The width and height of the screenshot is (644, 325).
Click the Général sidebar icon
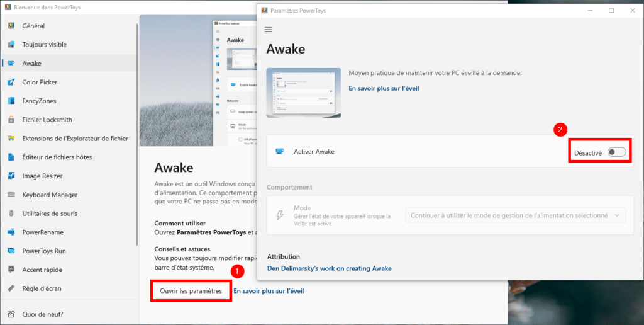[x=11, y=26]
